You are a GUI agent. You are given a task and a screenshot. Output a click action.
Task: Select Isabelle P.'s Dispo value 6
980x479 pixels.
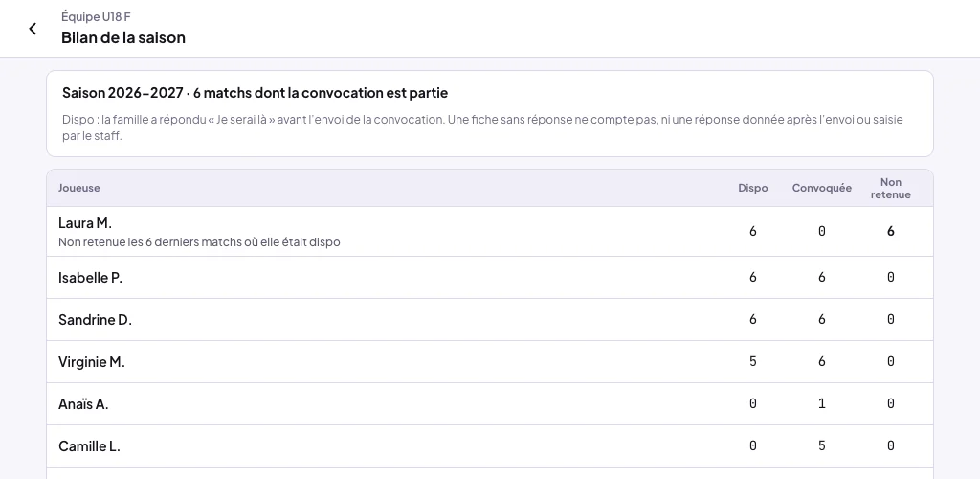point(752,277)
